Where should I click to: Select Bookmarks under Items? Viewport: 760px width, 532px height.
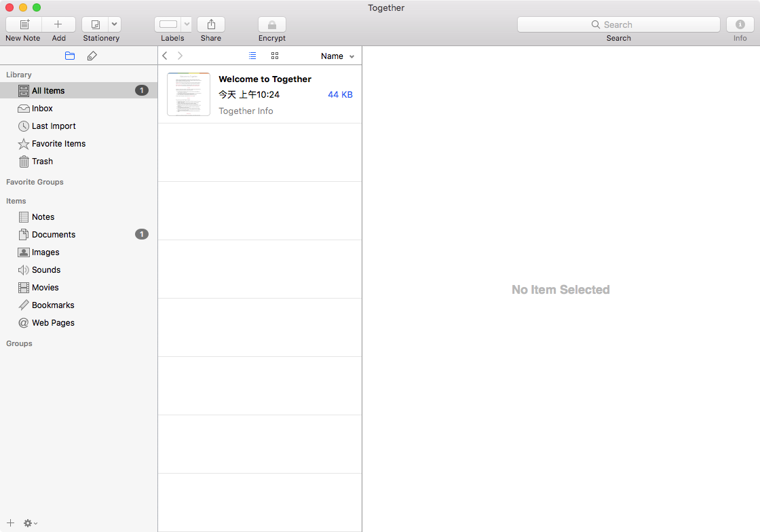point(79,305)
